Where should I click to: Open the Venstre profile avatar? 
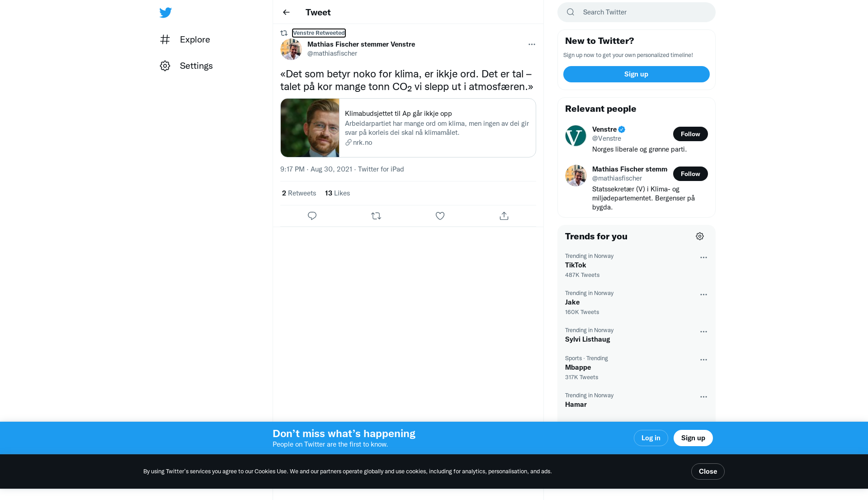pyautogui.click(x=576, y=136)
